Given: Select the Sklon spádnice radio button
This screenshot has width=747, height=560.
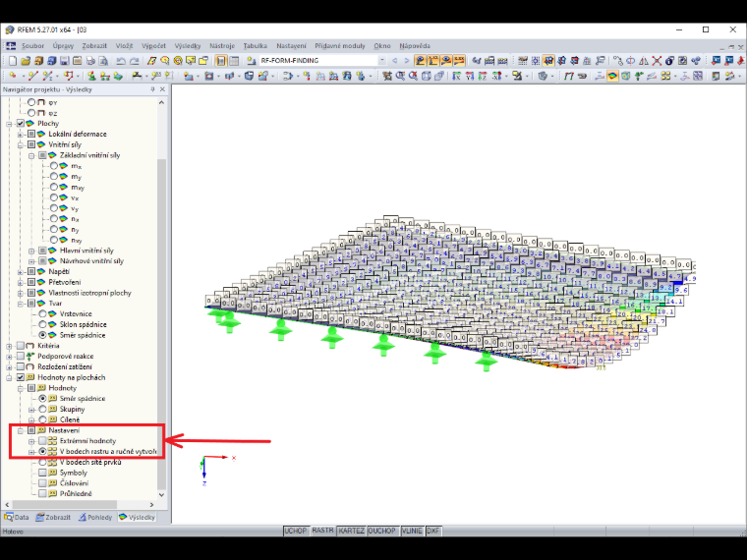Looking at the screenshot, I should (42, 324).
